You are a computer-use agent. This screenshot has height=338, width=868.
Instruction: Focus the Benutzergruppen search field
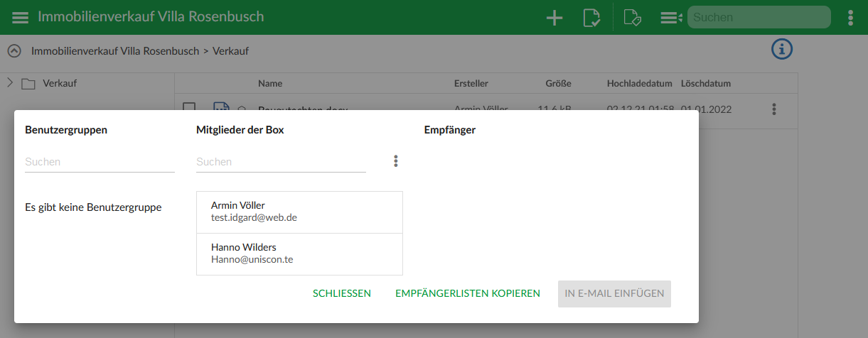[100, 162]
